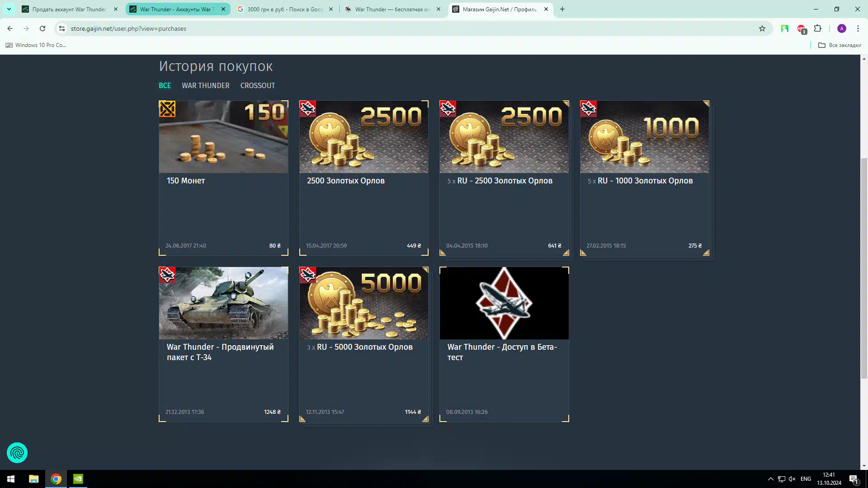
Task: Select the ВСЕ purchases filter
Action: (165, 85)
